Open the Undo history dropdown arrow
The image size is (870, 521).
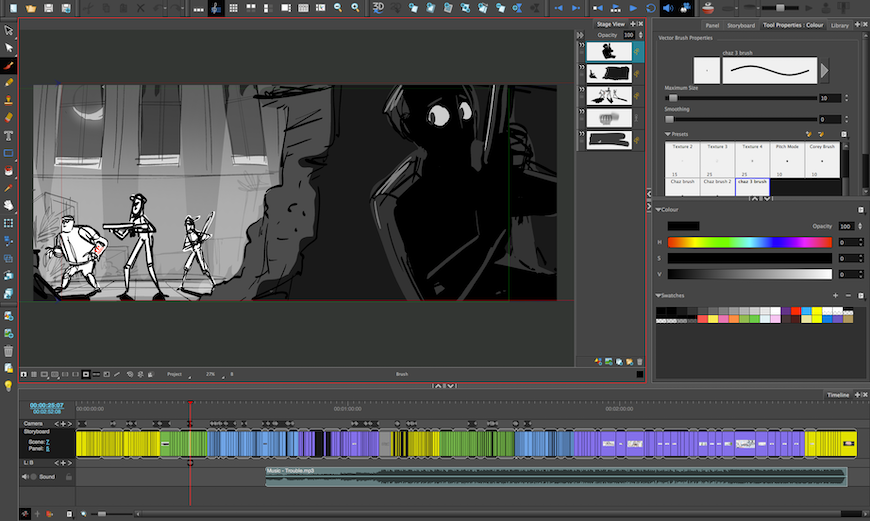pyautogui.click(x=165, y=8)
